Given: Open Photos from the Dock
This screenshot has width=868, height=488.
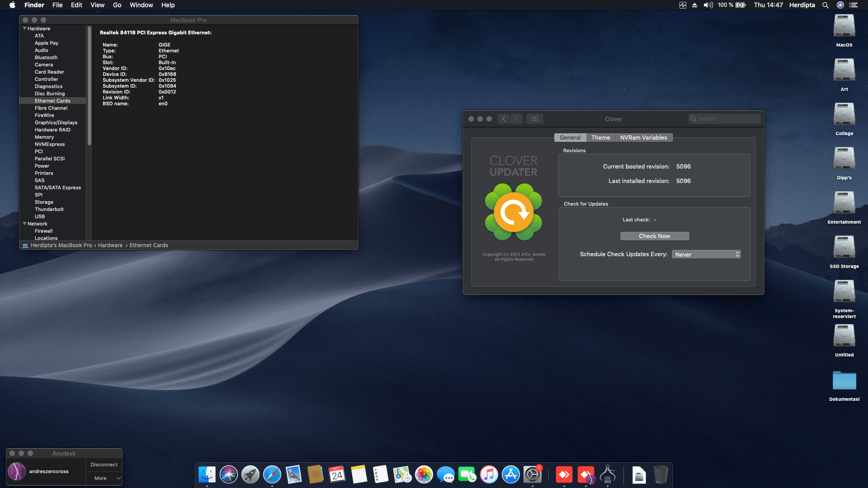Looking at the screenshot, I should pyautogui.click(x=424, y=475).
